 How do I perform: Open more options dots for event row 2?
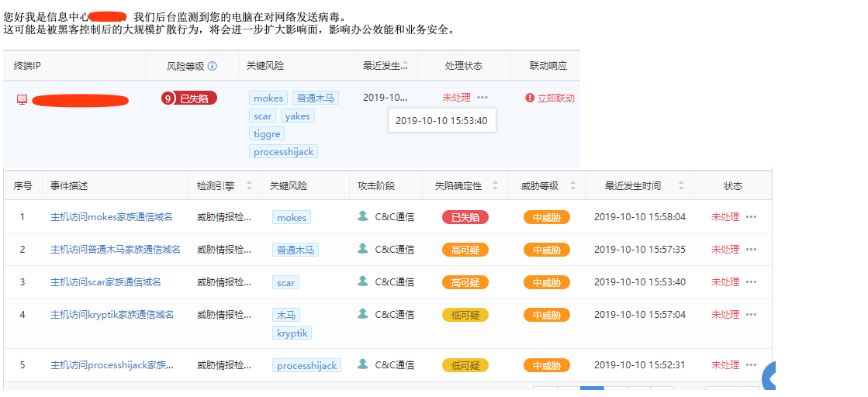pos(751,250)
